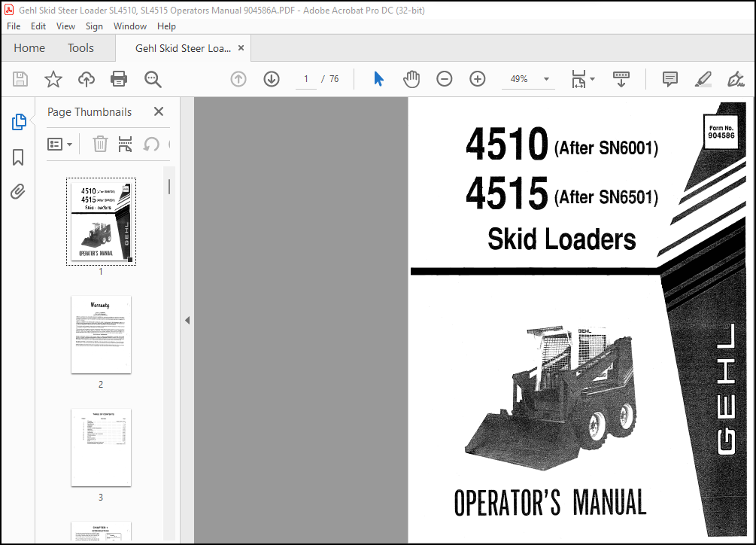
Task: Select the Gehl Skid Steer document tab
Action: click(x=184, y=48)
